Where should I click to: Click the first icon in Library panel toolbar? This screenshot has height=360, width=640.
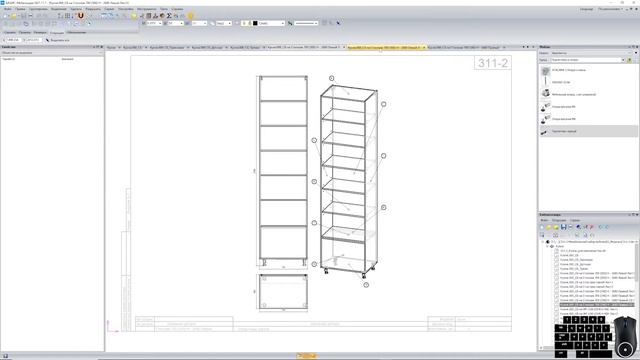(542, 227)
